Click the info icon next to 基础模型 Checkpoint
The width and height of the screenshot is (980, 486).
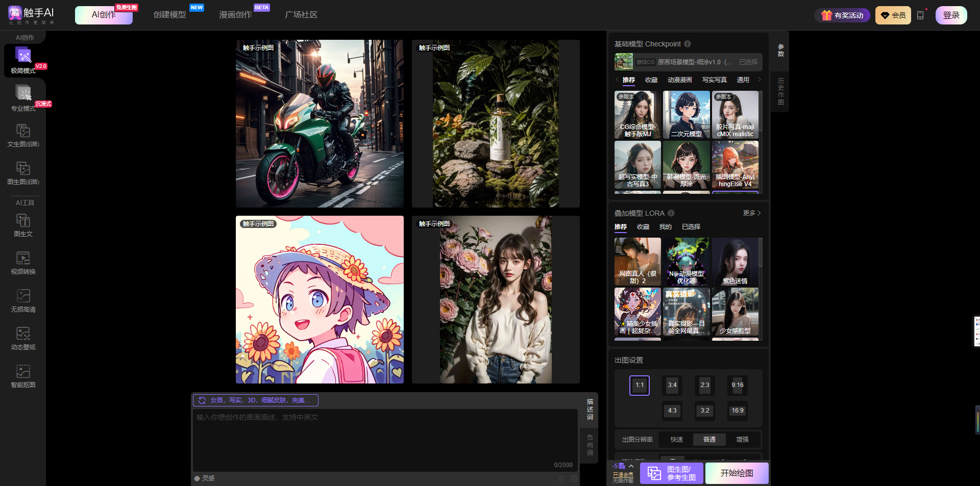click(x=688, y=44)
